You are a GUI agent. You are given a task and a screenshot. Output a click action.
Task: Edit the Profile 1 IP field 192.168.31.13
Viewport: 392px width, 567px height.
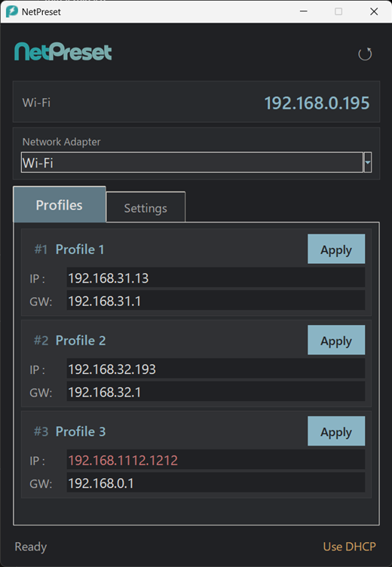tap(216, 277)
